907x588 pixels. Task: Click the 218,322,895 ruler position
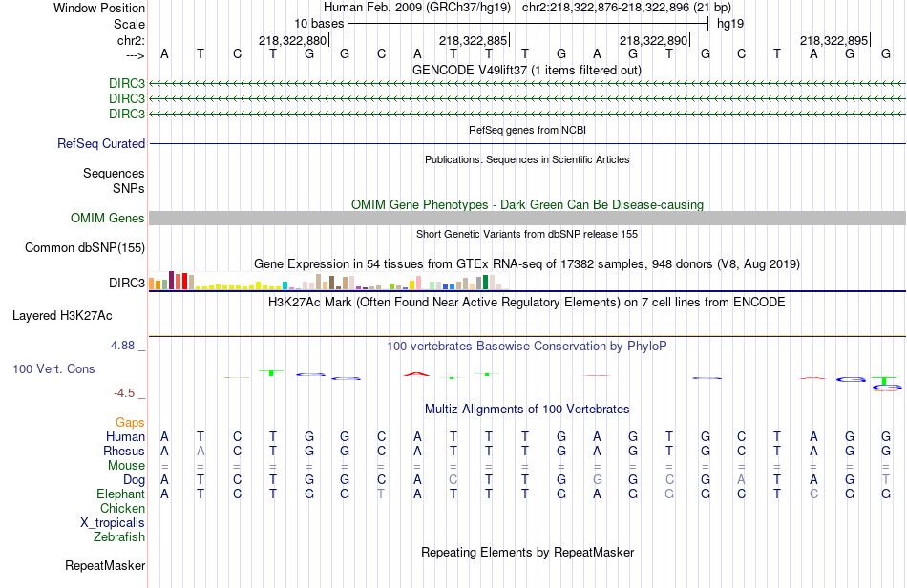click(x=834, y=40)
